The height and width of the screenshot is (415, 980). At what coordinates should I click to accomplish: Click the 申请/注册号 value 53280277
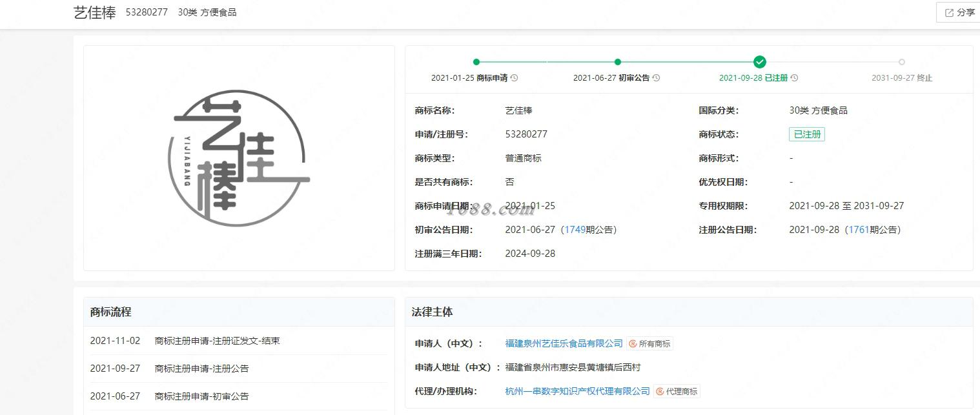(x=526, y=134)
